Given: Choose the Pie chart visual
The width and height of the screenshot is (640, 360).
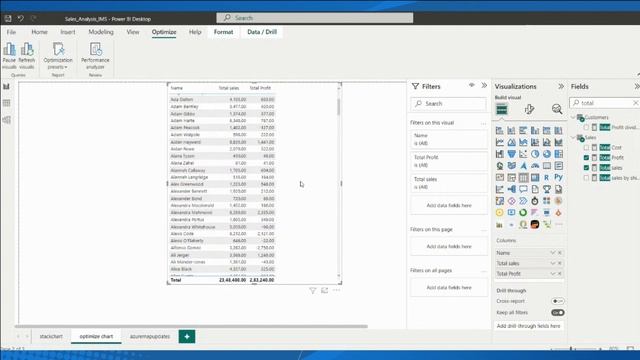Looking at the screenshot, I should (535, 154).
